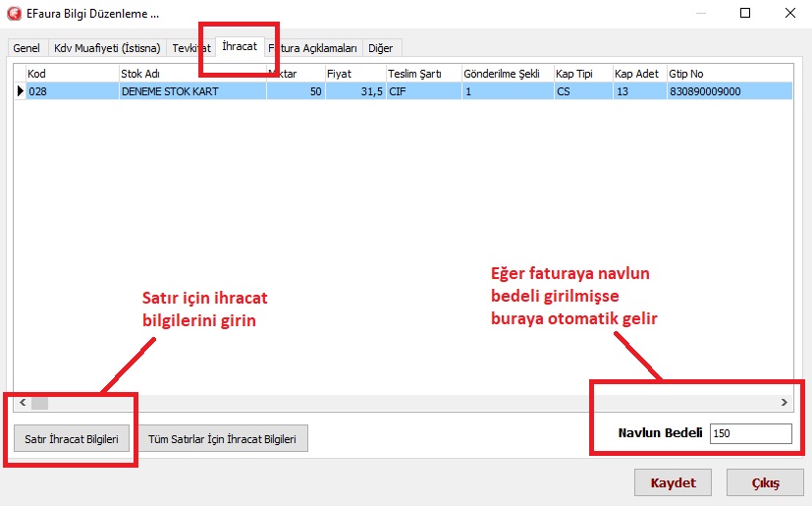Image resolution: width=812 pixels, height=506 pixels.
Task: Click the Kaydet button
Action: tap(673, 483)
